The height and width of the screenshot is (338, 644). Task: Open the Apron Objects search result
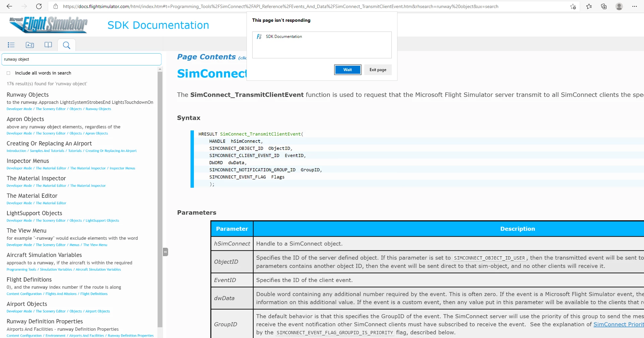25,119
